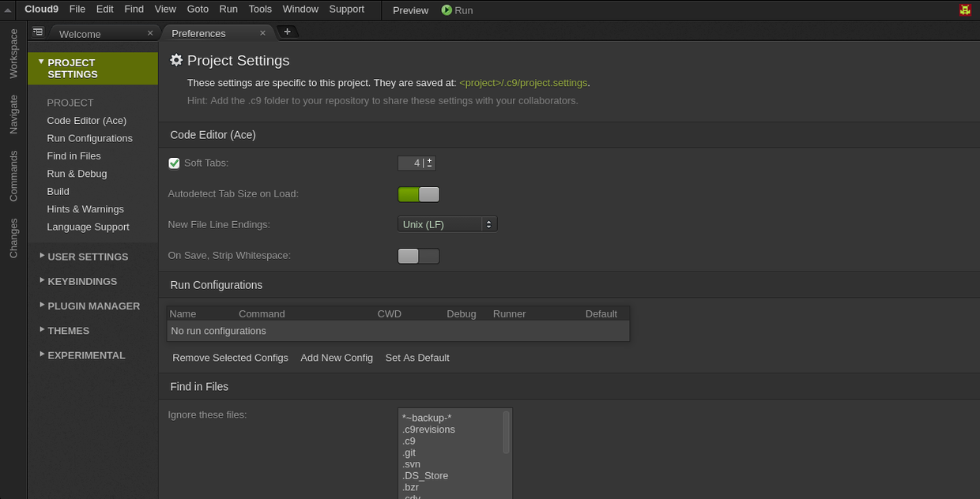980x499 pixels.
Task: Open a new tab with plus icon
Action: click(287, 32)
